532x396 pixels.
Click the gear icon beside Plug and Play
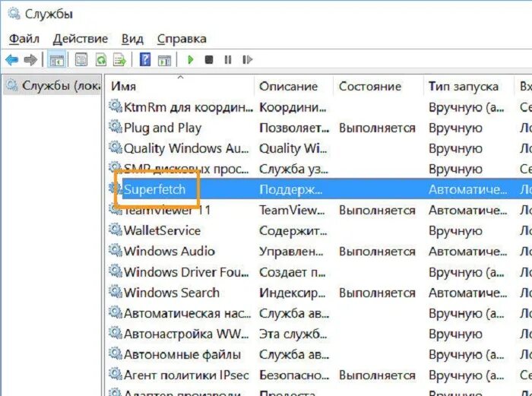(x=116, y=127)
